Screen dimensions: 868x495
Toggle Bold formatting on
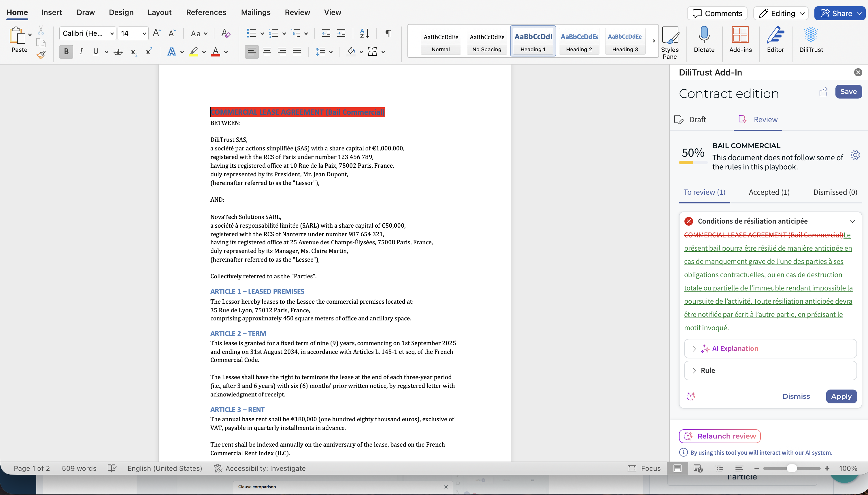click(66, 52)
